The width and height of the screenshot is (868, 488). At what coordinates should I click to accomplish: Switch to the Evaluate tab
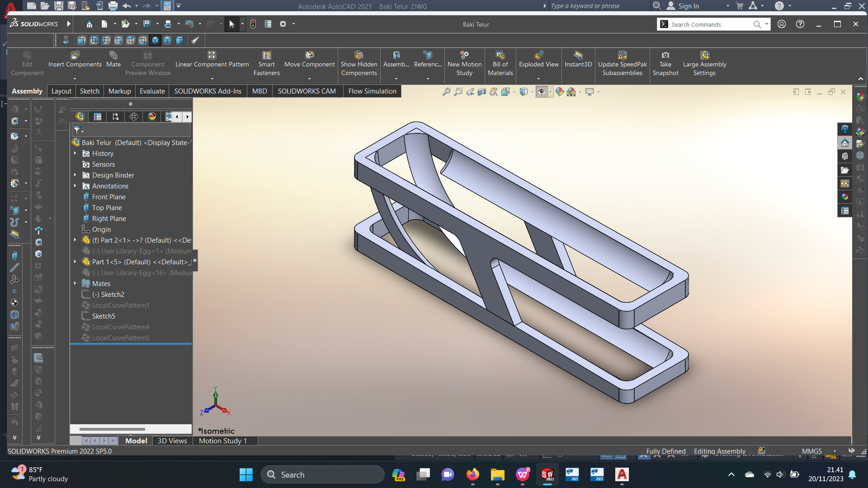point(152,91)
